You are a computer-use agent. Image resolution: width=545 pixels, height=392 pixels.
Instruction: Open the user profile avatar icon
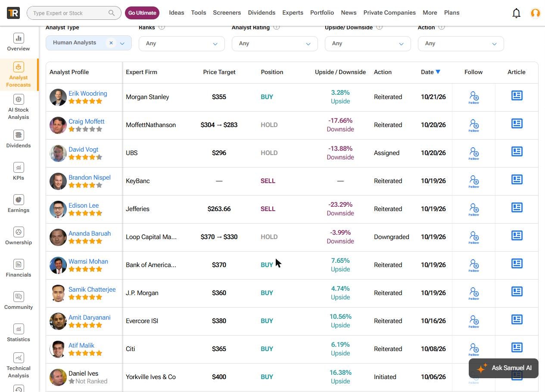click(536, 13)
